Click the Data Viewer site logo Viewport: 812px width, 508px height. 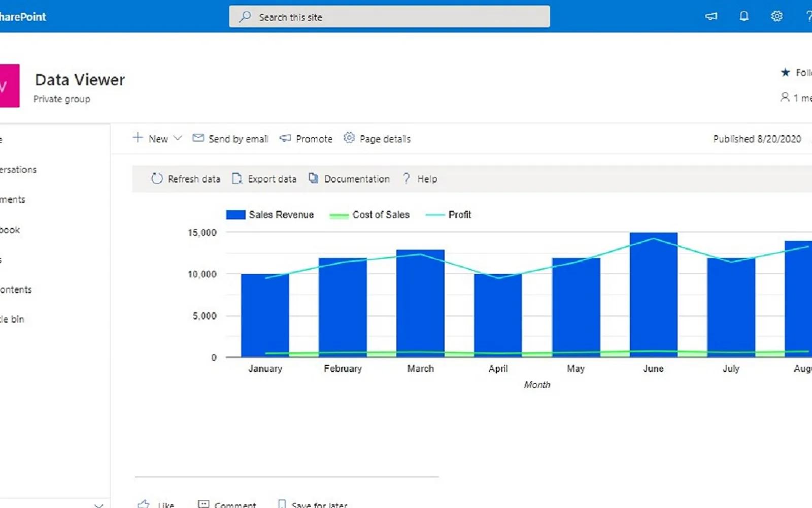(x=9, y=85)
